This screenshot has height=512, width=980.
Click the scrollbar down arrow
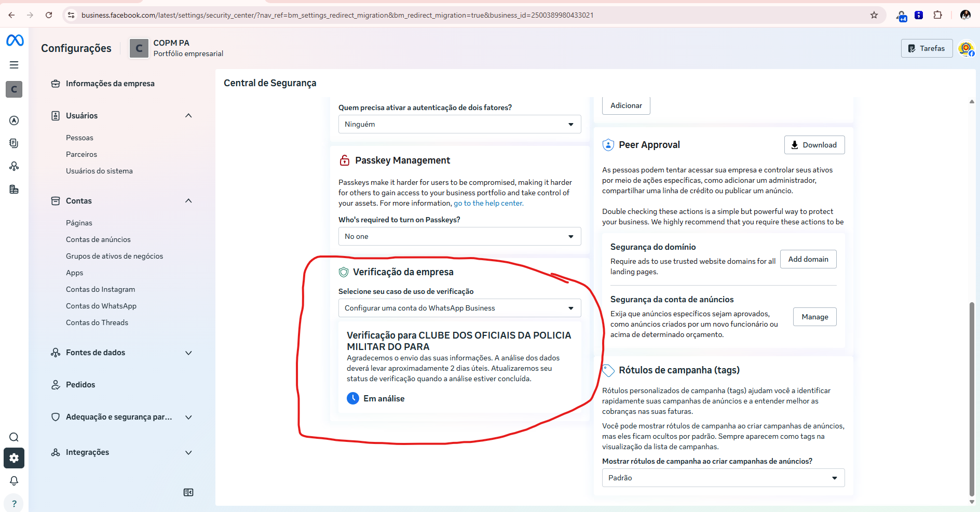coord(972,502)
